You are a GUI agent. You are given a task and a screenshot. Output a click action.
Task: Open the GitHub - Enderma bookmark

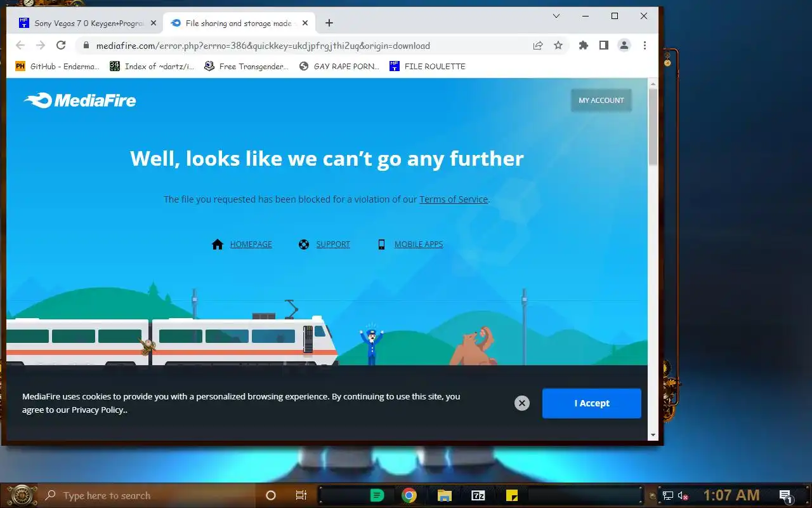point(58,66)
